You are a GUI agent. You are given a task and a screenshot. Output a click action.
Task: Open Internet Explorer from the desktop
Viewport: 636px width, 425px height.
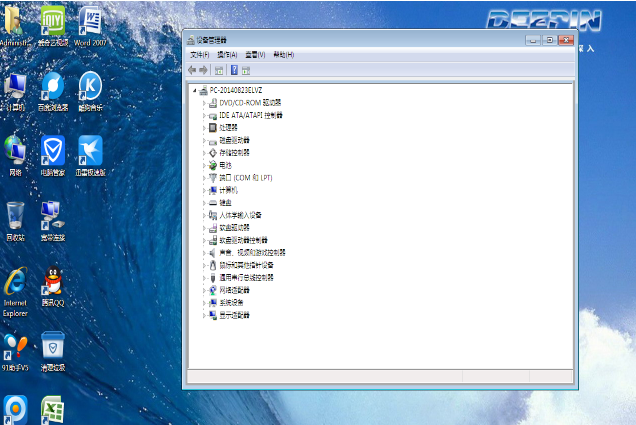click(x=15, y=292)
